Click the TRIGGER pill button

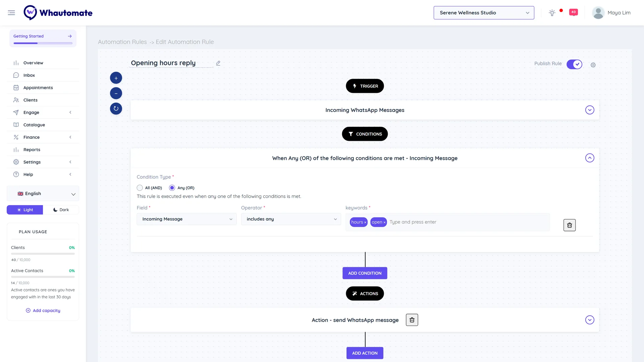point(365,86)
